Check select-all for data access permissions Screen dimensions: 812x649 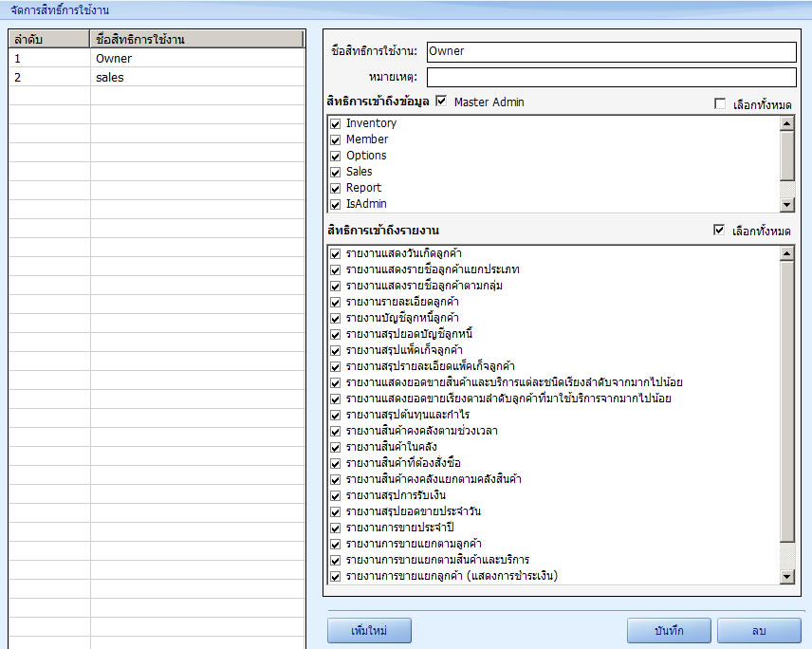(x=720, y=104)
